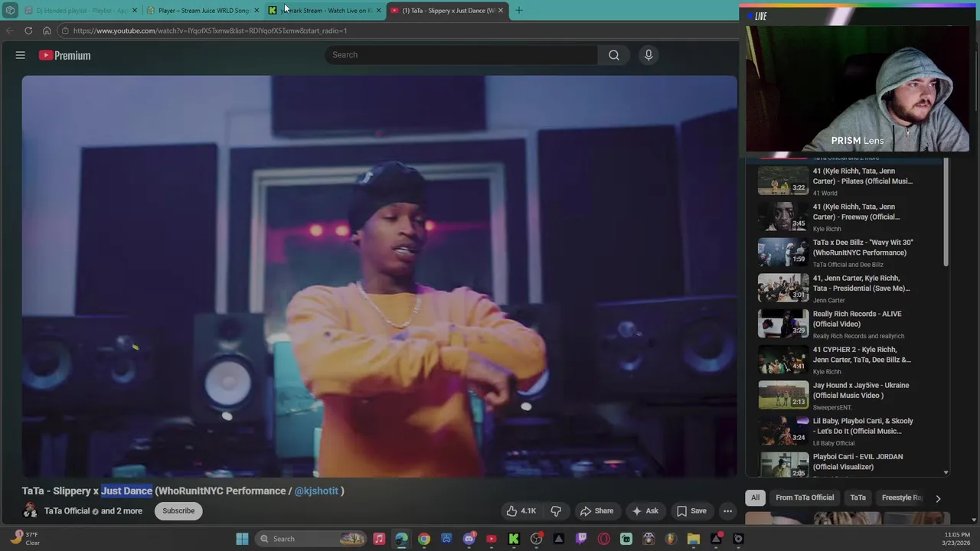Image resolution: width=980 pixels, height=551 pixels.
Task: Open Wavy Wit 30 video title
Action: [x=863, y=247]
